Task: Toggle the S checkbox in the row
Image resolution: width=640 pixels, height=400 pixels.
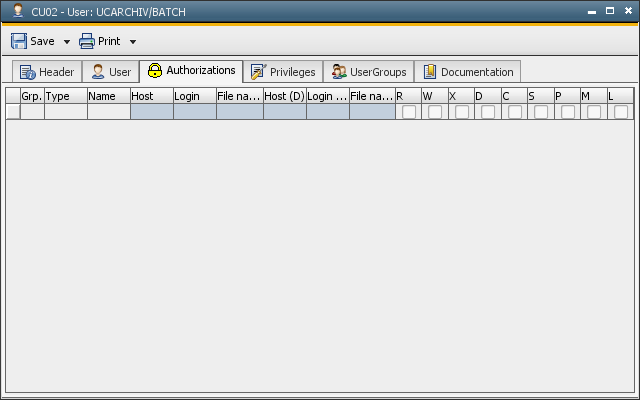Action: pos(541,112)
